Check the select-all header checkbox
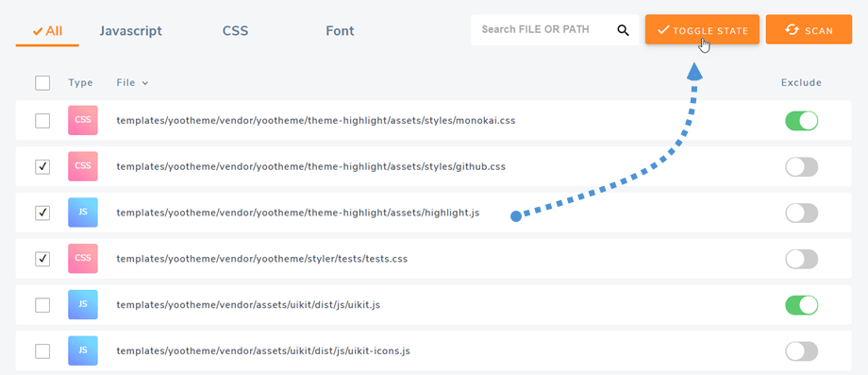The image size is (868, 375). [42, 83]
